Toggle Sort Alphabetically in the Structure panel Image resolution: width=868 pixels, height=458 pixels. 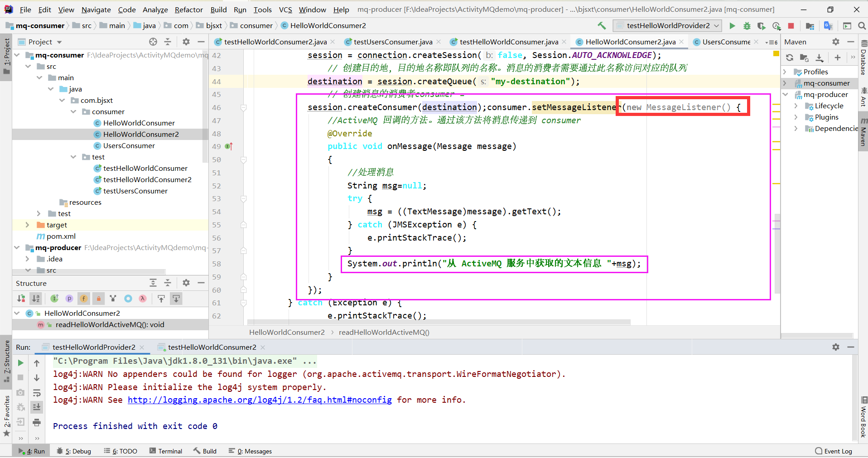35,298
